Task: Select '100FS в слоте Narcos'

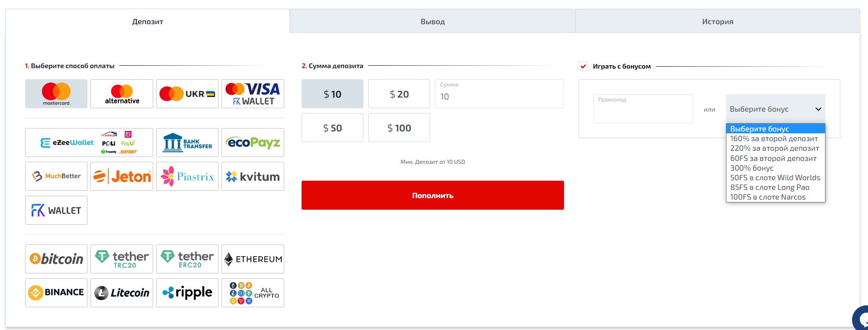Action: 775,197
